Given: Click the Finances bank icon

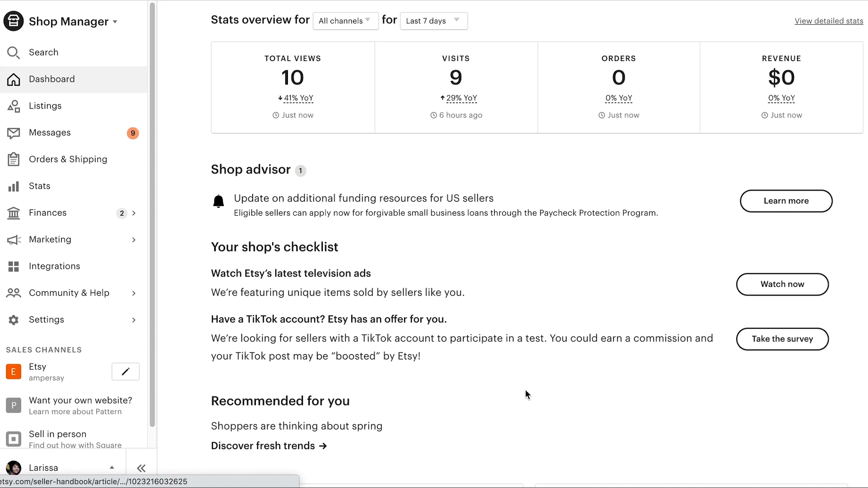Looking at the screenshot, I should tap(14, 213).
